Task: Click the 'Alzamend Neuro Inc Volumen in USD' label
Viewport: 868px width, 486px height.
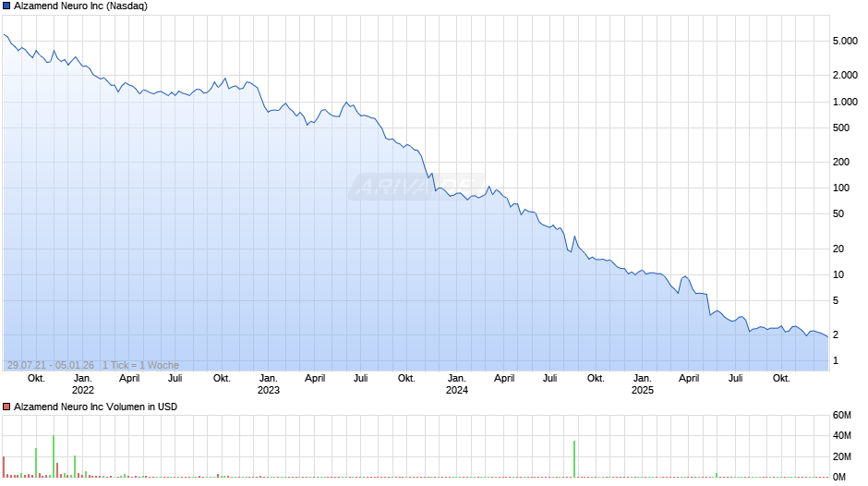Action: point(96,407)
